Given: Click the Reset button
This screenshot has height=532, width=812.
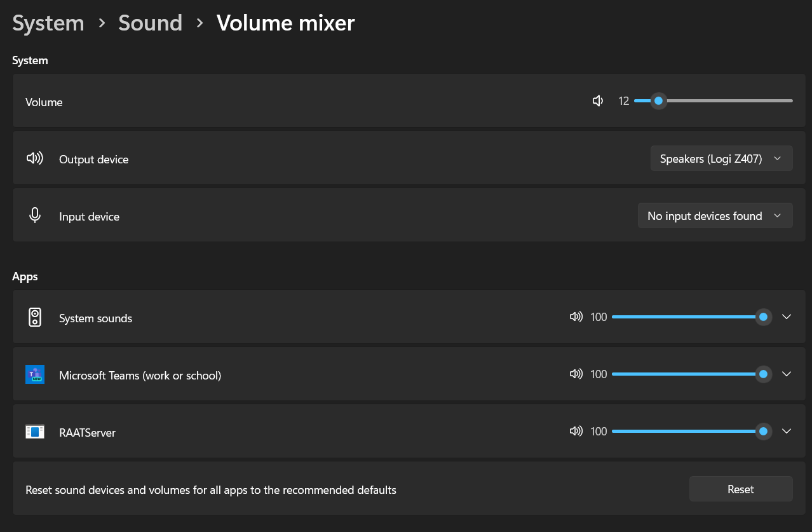Looking at the screenshot, I should [741, 489].
